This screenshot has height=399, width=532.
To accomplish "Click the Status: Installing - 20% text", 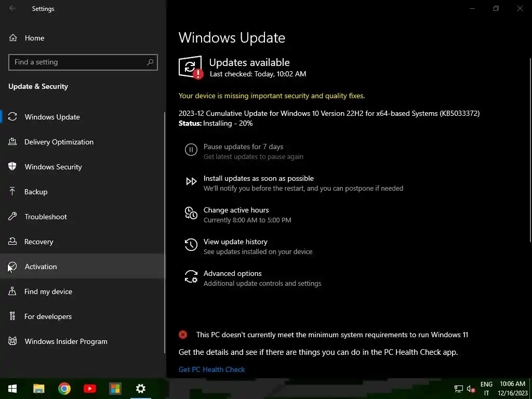I will click(x=216, y=123).
